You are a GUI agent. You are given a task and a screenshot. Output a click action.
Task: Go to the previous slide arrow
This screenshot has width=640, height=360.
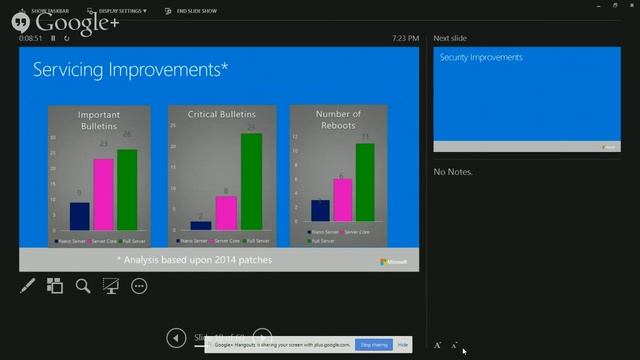[176, 338]
